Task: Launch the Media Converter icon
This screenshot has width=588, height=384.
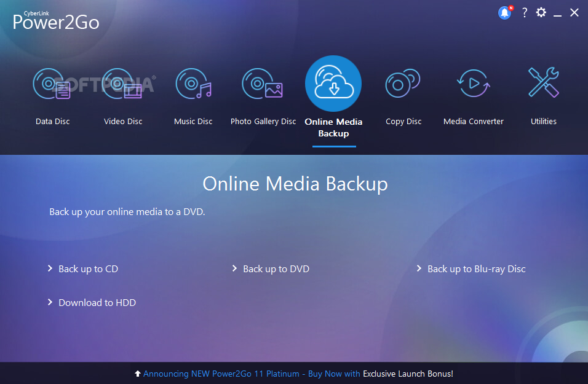Action: 473,84
